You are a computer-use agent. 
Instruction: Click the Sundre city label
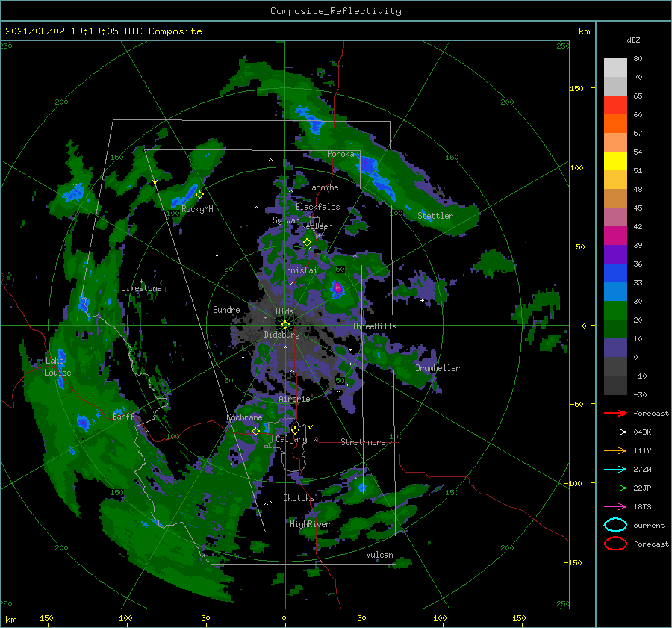226,309
